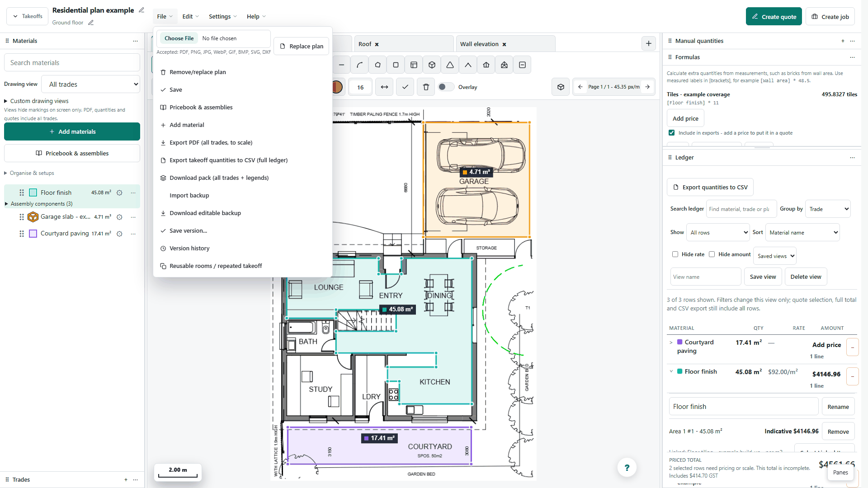Click the checkmark confirm icon in toolbar
Screen dimensions: 868x488
pos(405,87)
